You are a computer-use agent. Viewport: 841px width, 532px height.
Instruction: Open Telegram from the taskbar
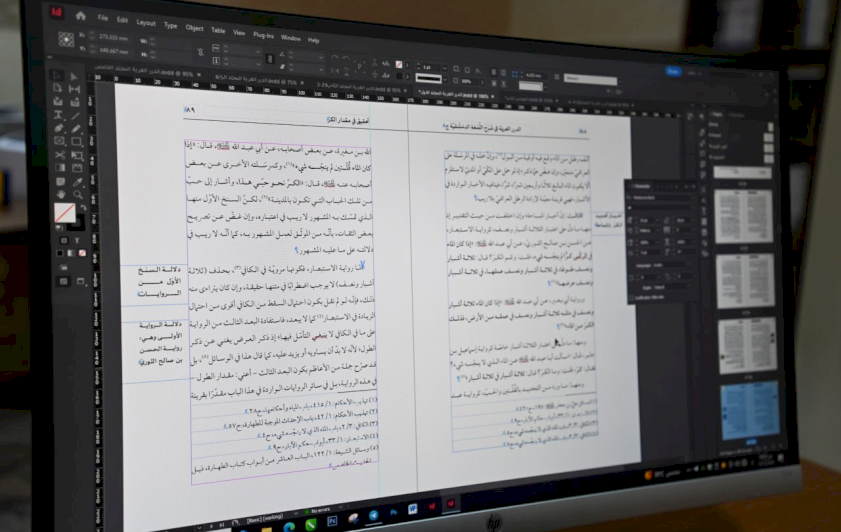tap(373, 515)
